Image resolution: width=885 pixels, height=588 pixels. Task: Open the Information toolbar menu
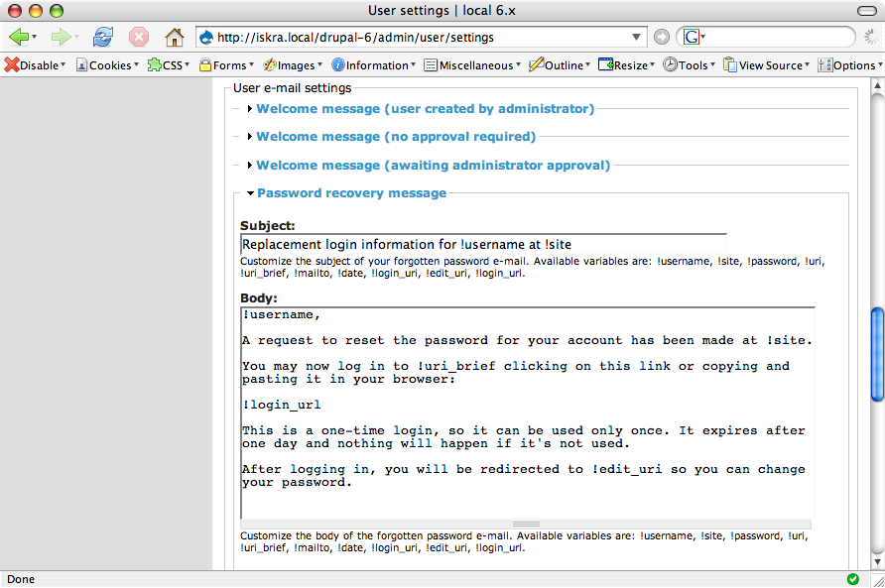tap(376, 65)
